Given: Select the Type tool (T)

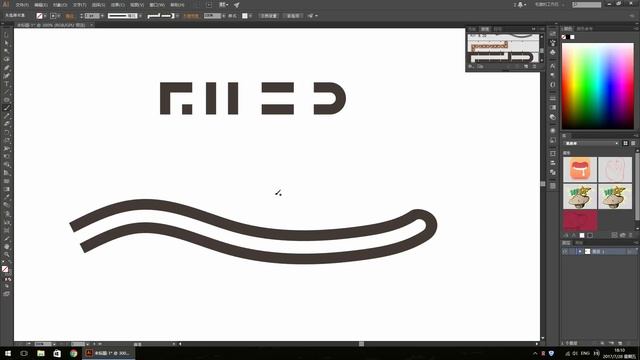Looking at the screenshot, I should pyautogui.click(x=6, y=84).
